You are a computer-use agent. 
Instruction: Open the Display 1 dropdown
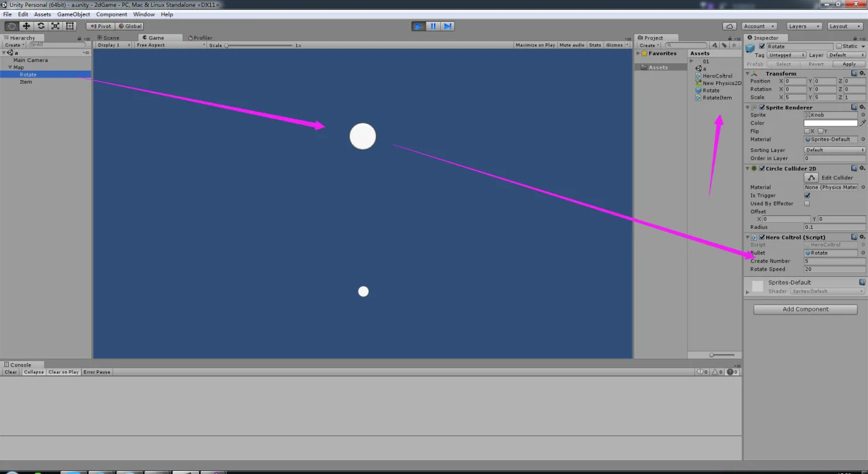[x=114, y=45]
